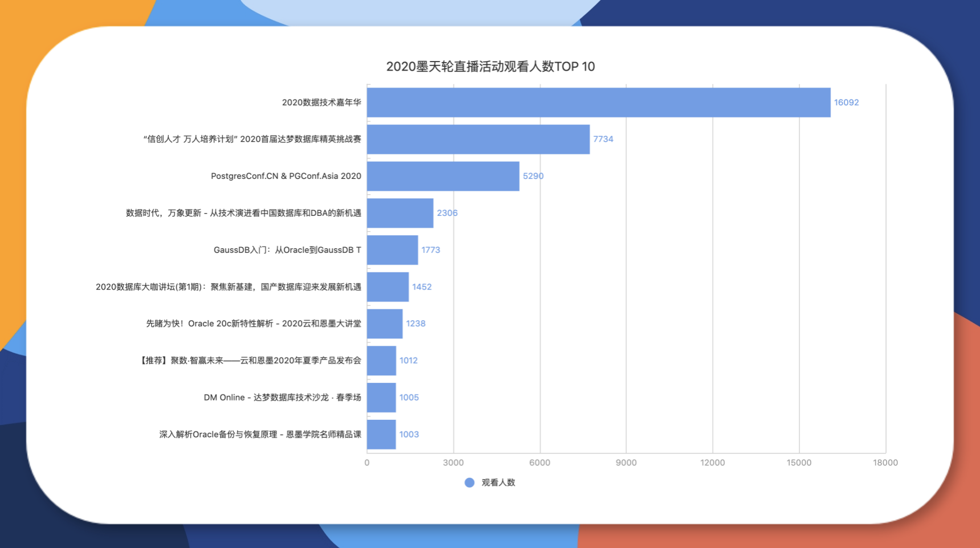The height and width of the screenshot is (548, 980).
Task: Select the 2020数据库大咖讲坛(第1期) label
Action: (x=228, y=287)
